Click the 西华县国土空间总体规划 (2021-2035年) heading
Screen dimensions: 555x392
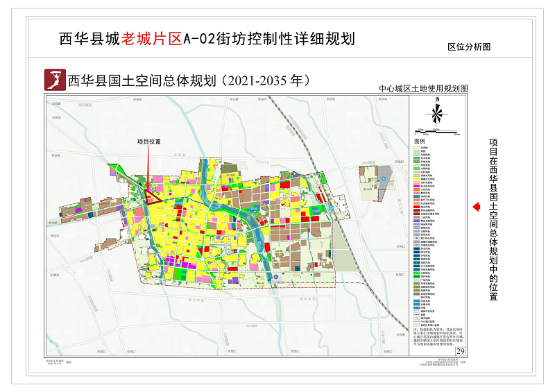coord(188,80)
